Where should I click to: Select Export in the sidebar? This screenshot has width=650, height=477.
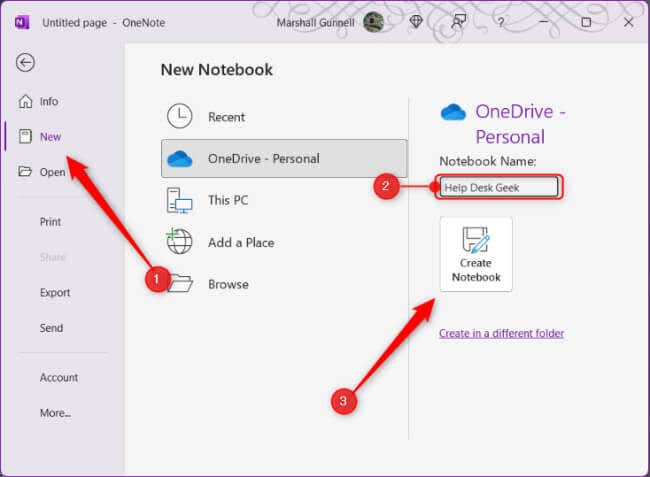[55, 293]
